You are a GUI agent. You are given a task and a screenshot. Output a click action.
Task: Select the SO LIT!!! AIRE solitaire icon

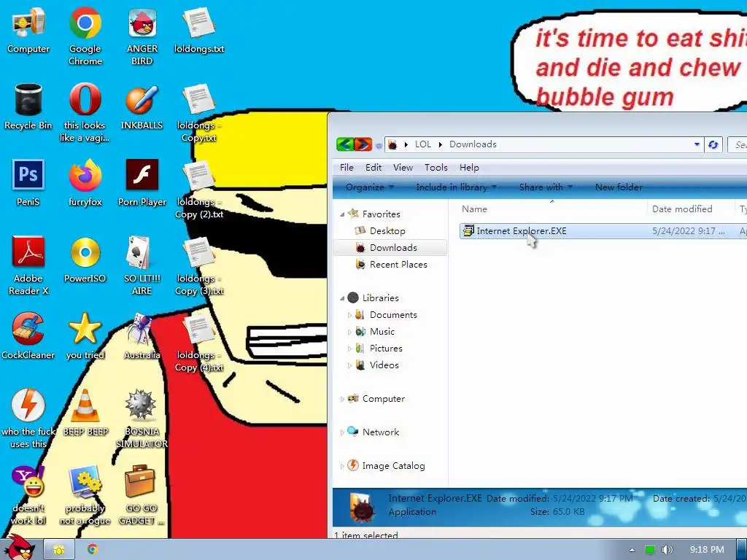(142, 265)
